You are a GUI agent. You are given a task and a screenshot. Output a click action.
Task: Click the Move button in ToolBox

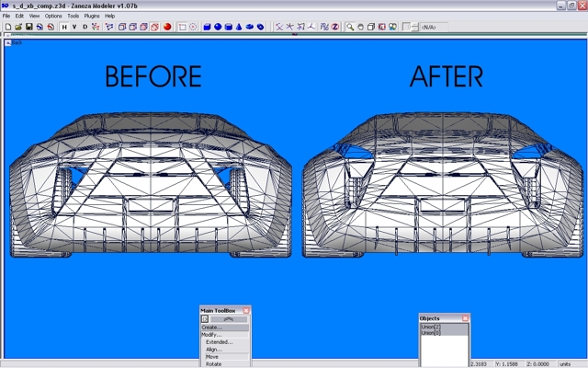(x=212, y=357)
